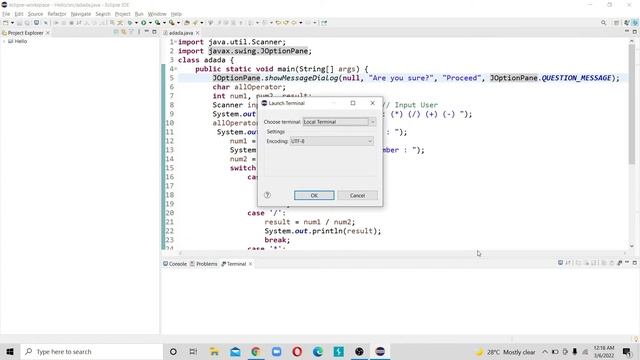Screen dimensions: 640x360
Task: Open the Run menu
Action: pyautogui.click(x=139, y=14)
